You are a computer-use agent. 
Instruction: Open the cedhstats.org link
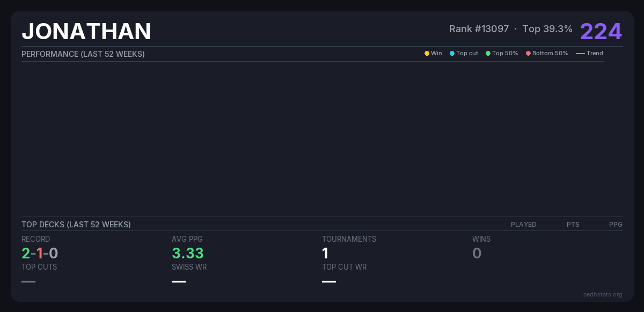point(603,294)
